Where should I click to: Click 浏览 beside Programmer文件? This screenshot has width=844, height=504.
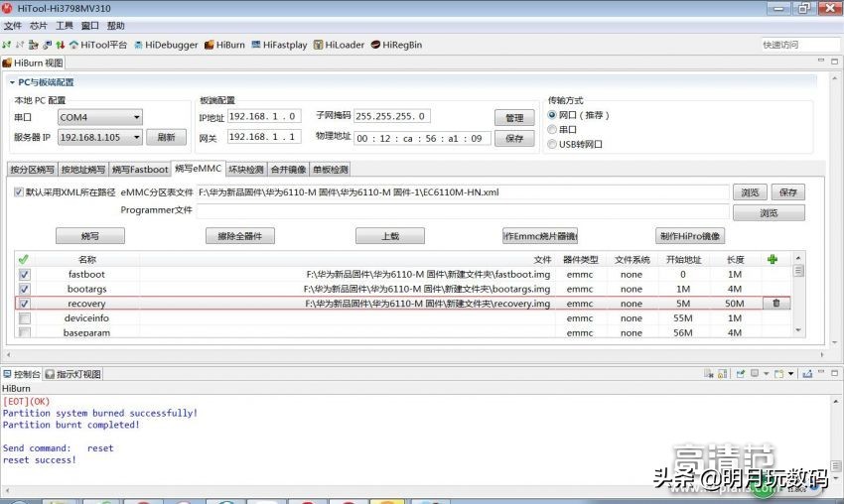[x=769, y=213]
